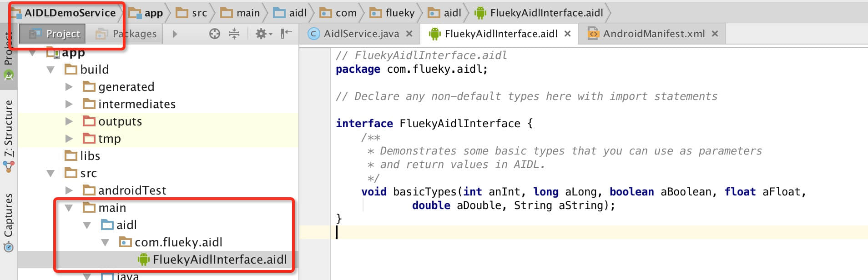Select the FluekyAidlInterface.aidl Android file icon in tree

pos(143,260)
